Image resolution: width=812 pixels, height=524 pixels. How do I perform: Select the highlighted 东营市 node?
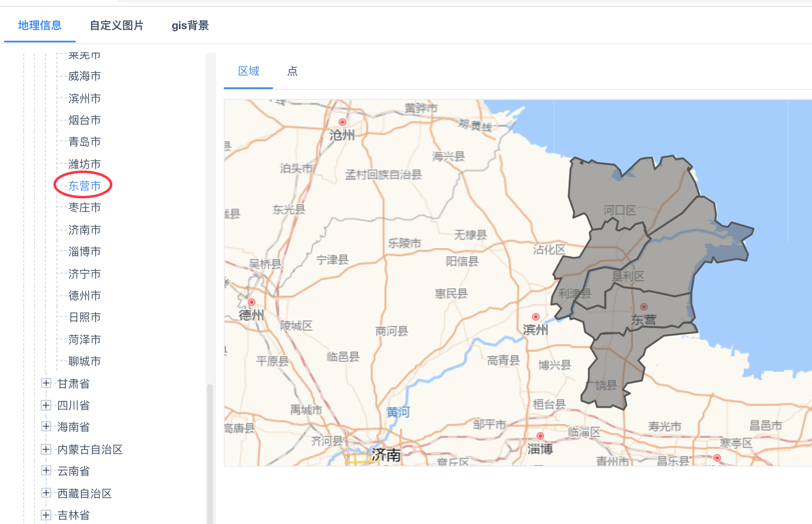(x=84, y=185)
